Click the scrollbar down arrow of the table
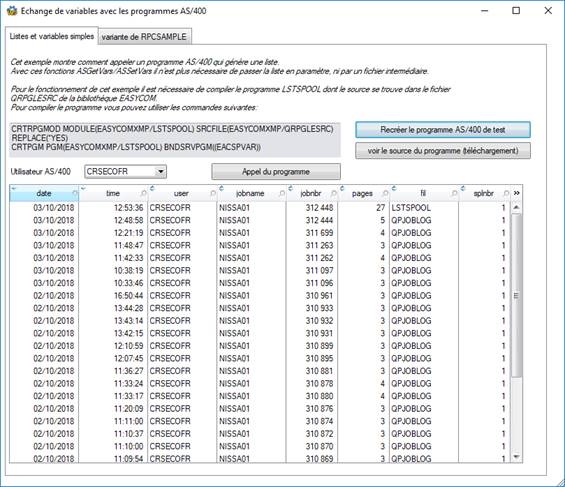565x487 pixels. [x=516, y=457]
